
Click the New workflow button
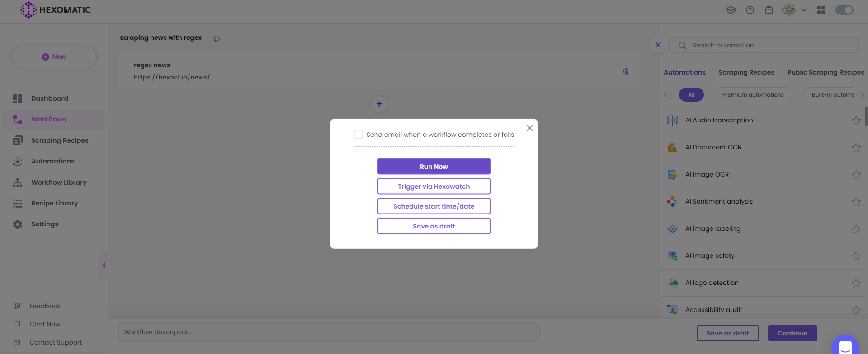pos(54,57)
